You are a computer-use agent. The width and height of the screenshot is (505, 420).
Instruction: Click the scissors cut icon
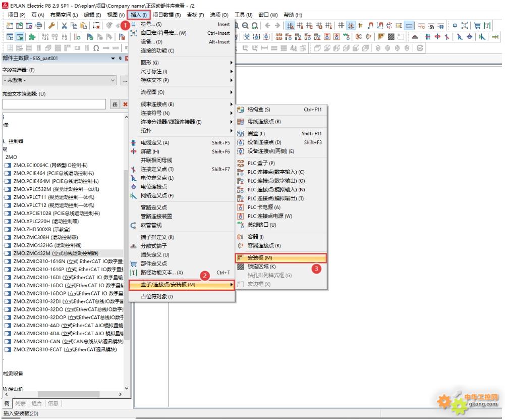(65, 26)
